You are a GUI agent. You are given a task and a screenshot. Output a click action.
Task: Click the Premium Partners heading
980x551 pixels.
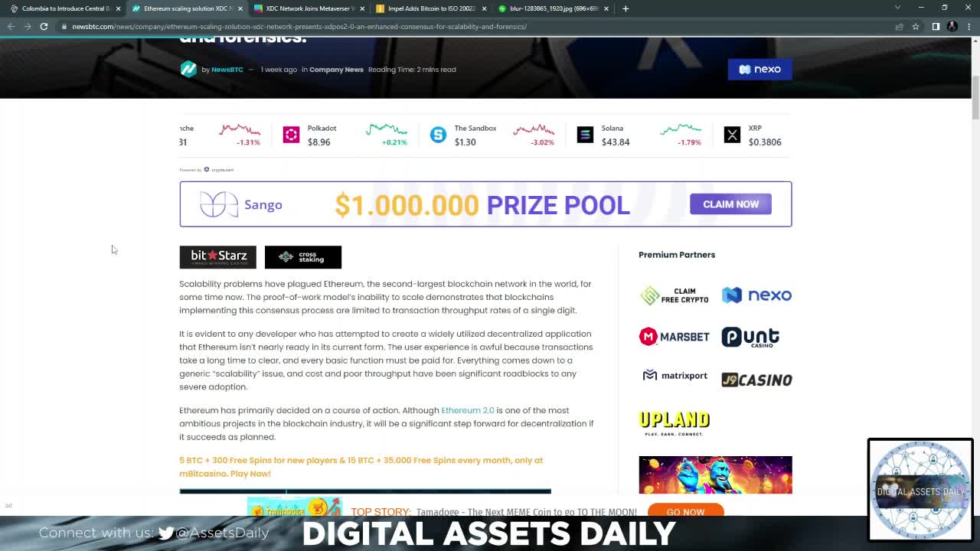677,255
